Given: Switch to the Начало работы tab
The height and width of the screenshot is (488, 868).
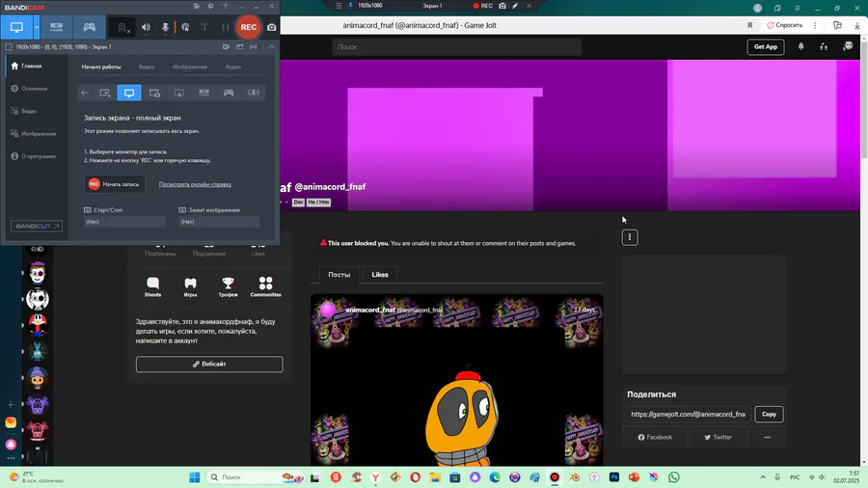Looking at the screenshot, I should [x=101, y=67].
